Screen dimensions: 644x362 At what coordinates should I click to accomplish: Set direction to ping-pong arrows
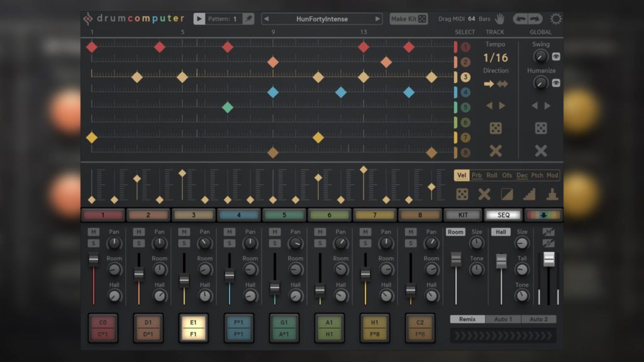point(502,84)
